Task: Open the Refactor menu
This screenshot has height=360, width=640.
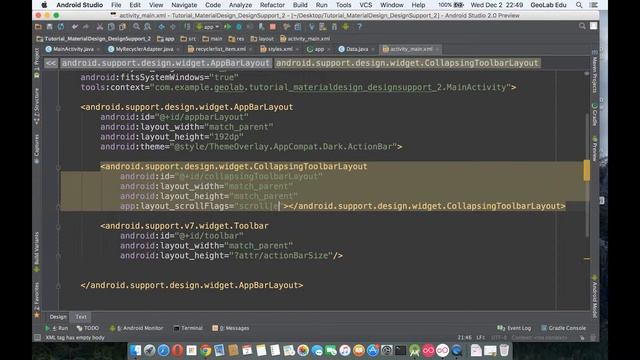Action: pyautogui.click(x=272, y=5)
